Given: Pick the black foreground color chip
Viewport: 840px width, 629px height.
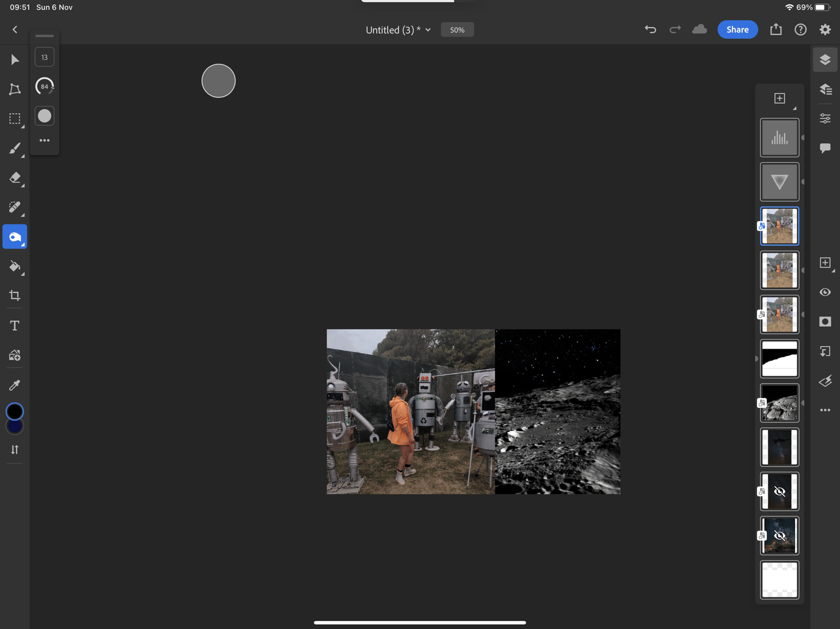Looking at the screenshot, I should [x=15, y=411].
